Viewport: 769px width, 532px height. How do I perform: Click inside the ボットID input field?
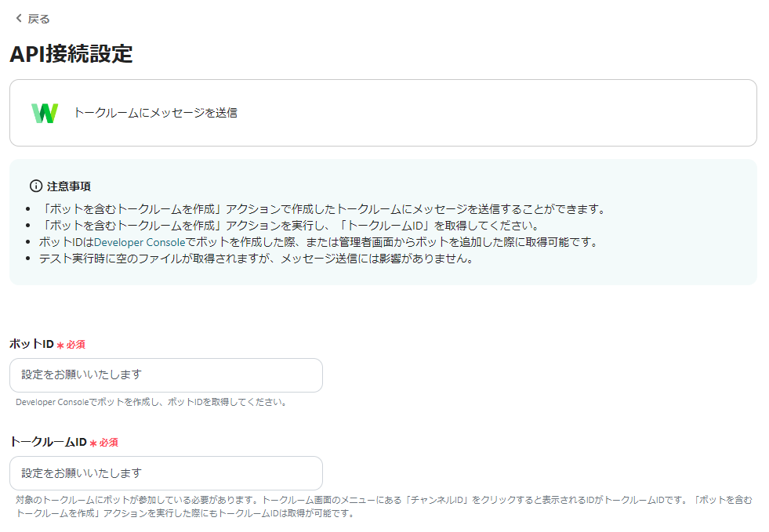pyautogui.click(x=166, y=375)
